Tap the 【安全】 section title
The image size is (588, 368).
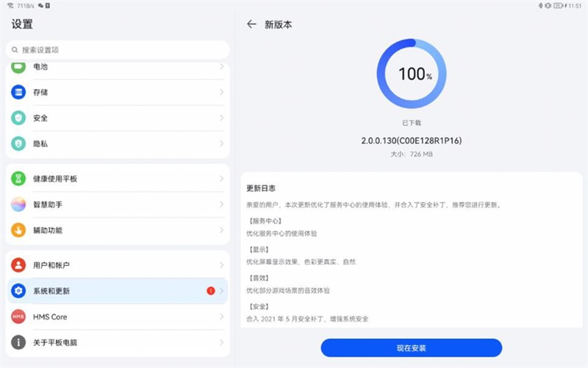(x=259, y=306)
